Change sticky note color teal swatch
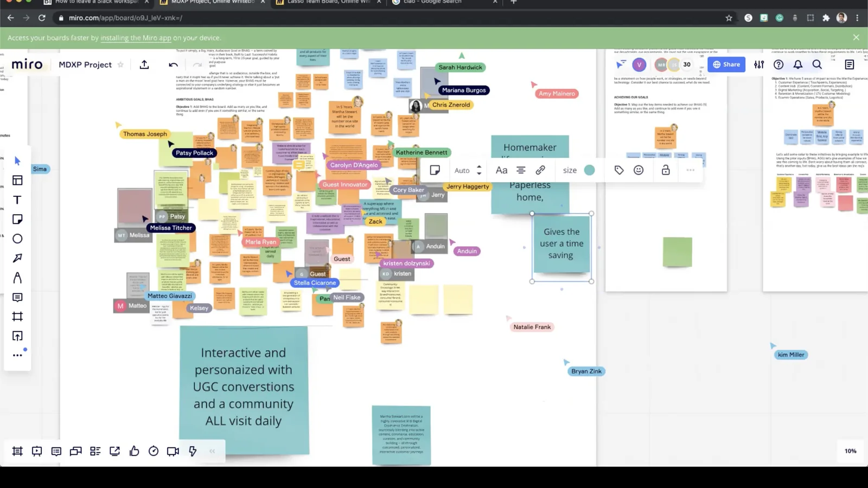This screenshot has width=868, height=488. pos(589,170)
